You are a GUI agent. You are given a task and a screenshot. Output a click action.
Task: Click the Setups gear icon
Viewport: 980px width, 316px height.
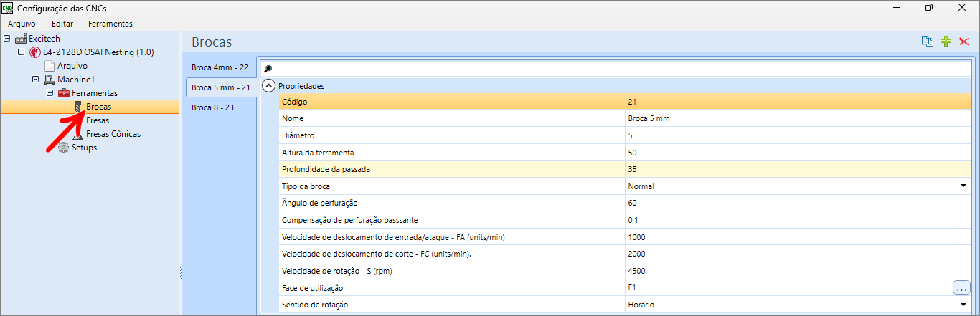[64, 148]
